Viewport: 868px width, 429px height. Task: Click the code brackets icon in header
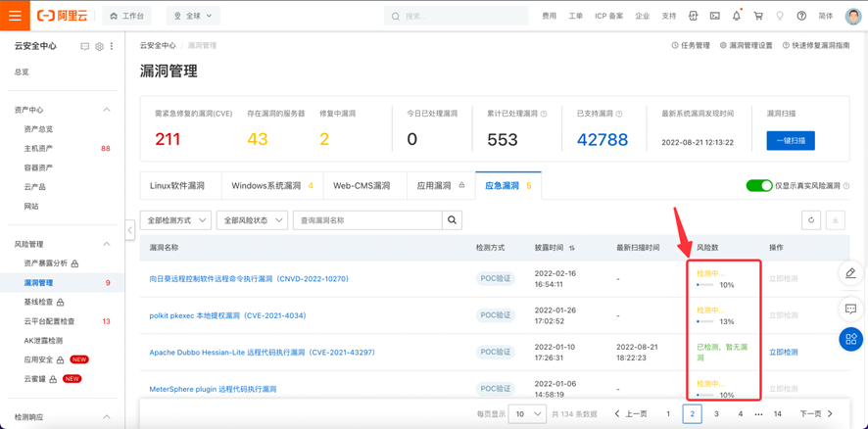pyautogui.click(x=693, y=16)
